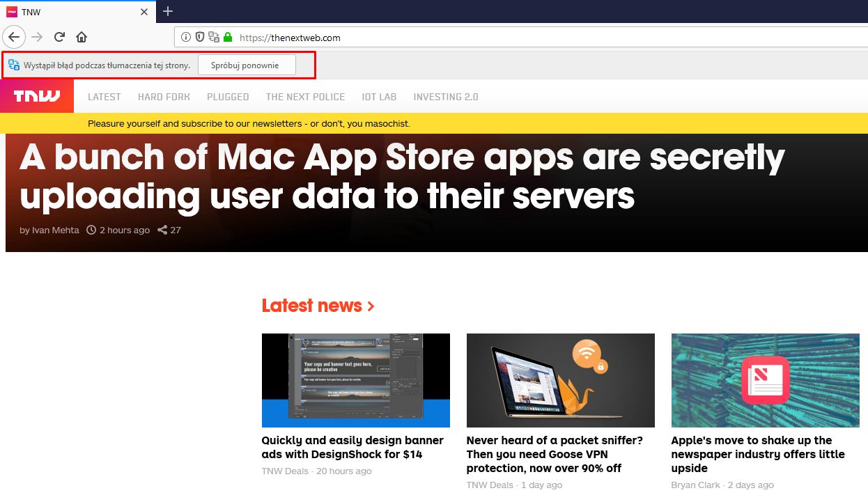Click the translate icon in the notification bar
The image size is (868, 502).
(x=13, y=65)
